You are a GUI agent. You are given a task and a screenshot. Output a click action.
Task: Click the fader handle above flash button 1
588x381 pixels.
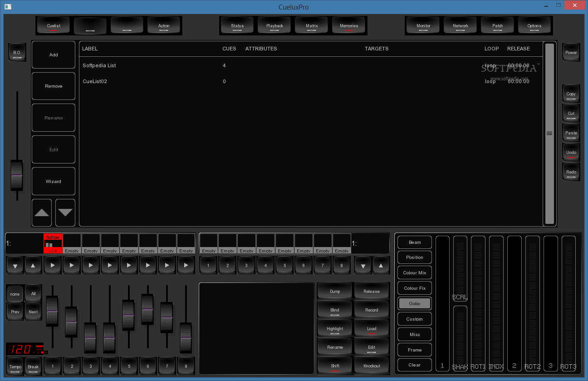pyautogui.click(x=52, y=311)
